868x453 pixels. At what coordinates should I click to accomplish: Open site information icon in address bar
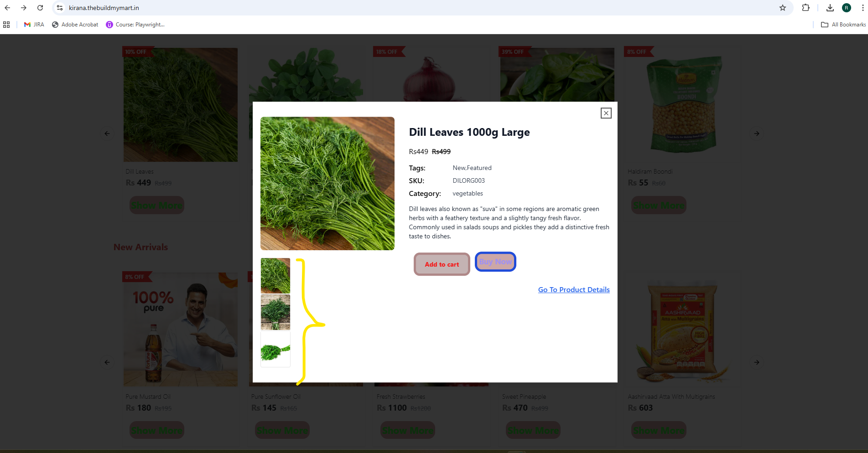coord(60,8)
